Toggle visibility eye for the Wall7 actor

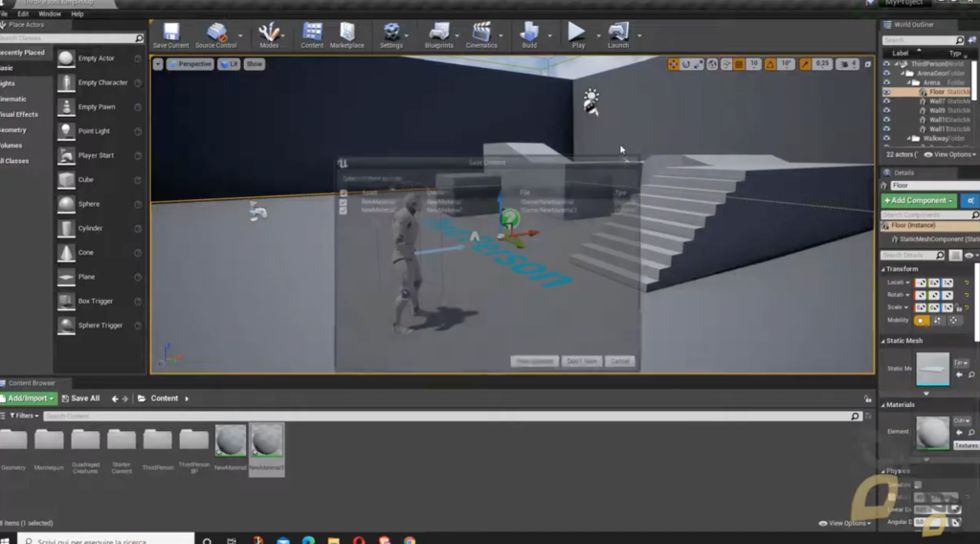coord(886,102)
